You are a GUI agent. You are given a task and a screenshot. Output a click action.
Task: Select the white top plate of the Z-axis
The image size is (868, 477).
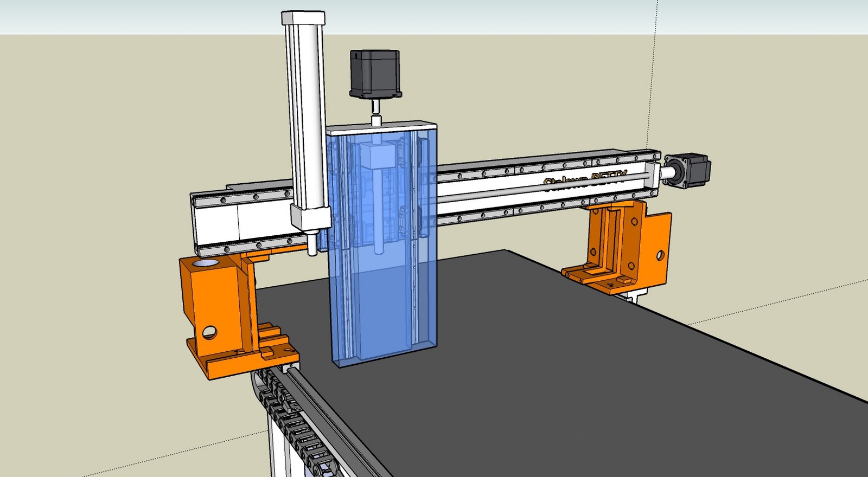pos(381,129)
